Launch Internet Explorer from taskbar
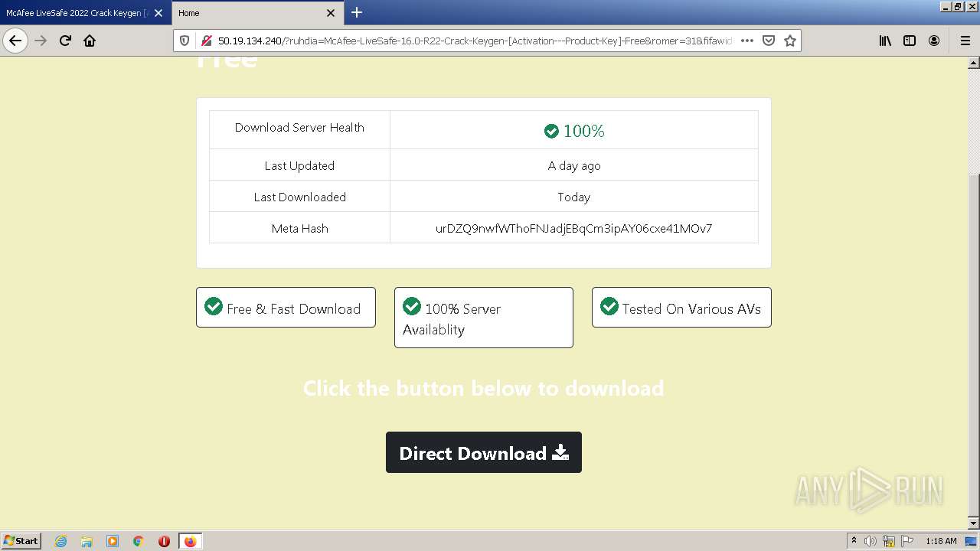Viewport: 980px width, 551px height. [60, 541]
